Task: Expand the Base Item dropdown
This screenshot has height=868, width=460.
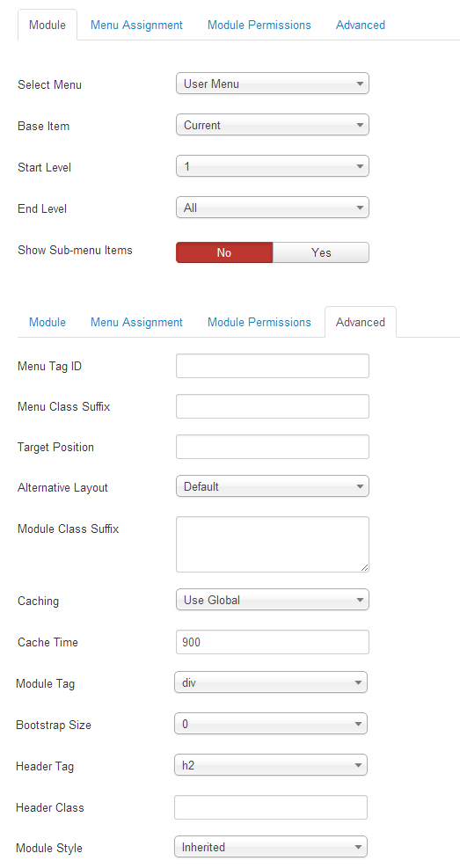Action: (x=273, y=125)
